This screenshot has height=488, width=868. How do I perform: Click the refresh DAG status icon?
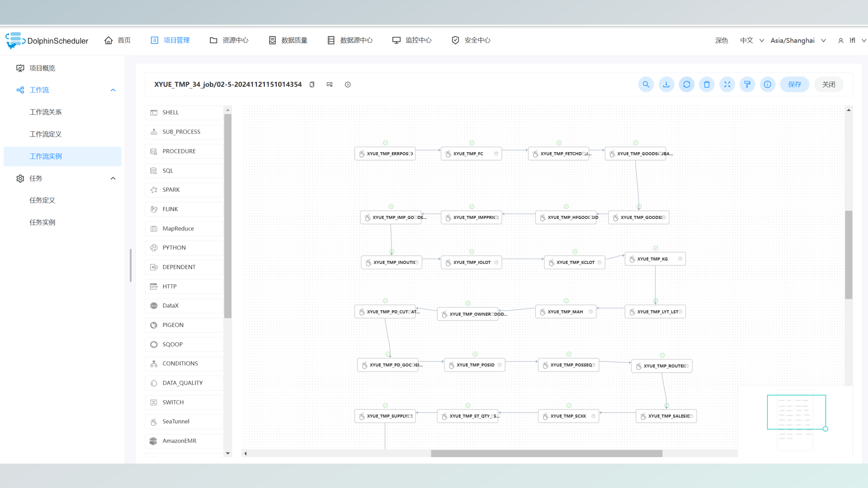pos(687,84)
